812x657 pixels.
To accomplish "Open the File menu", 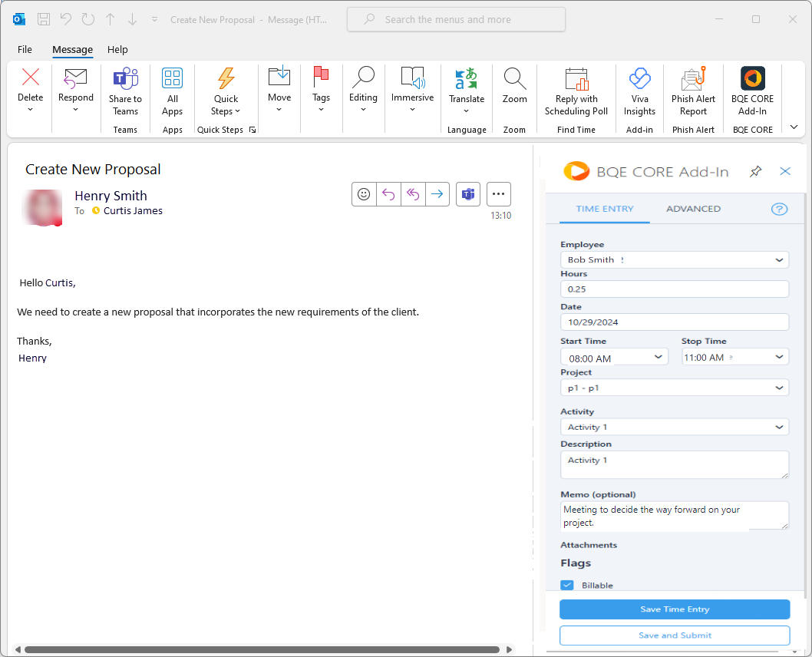I will [25, 50].
